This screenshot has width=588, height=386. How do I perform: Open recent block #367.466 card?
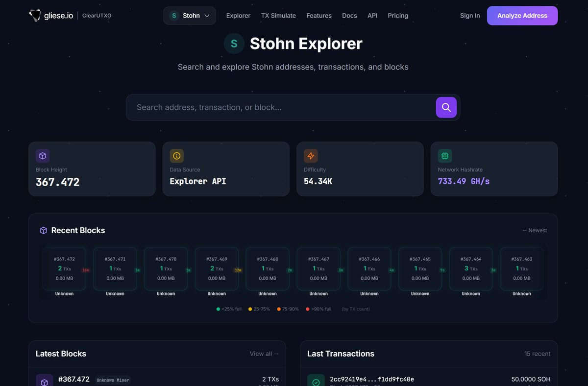tap(369, 269)
